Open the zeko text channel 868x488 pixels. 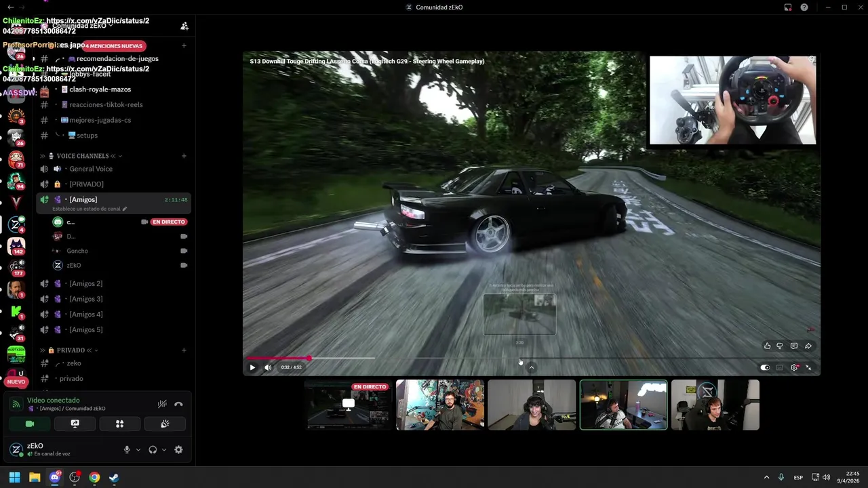114,363
